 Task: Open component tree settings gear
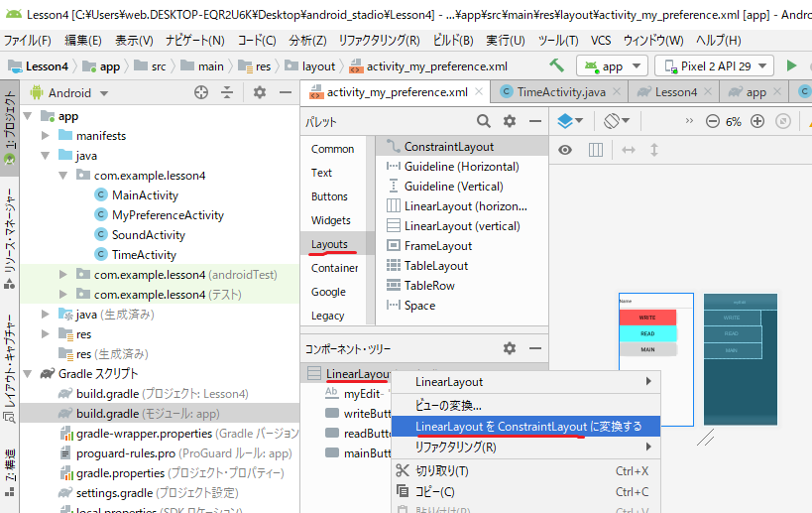click(510, 348)
